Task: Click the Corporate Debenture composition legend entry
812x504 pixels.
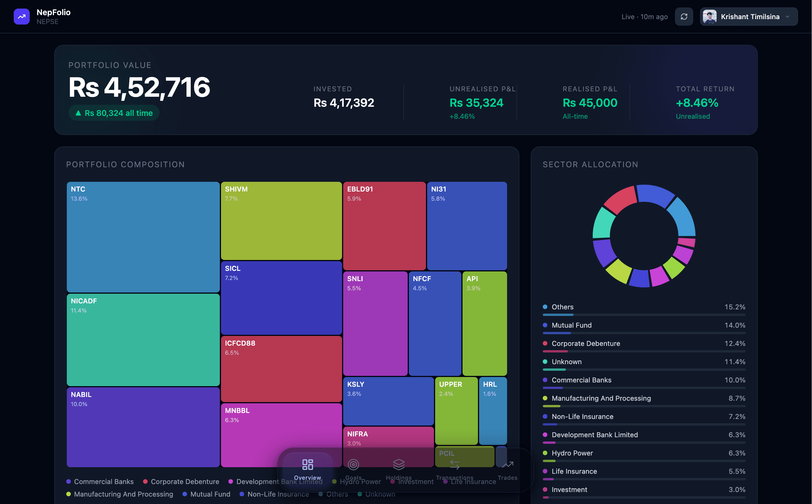Action: [x=181, y=482]
